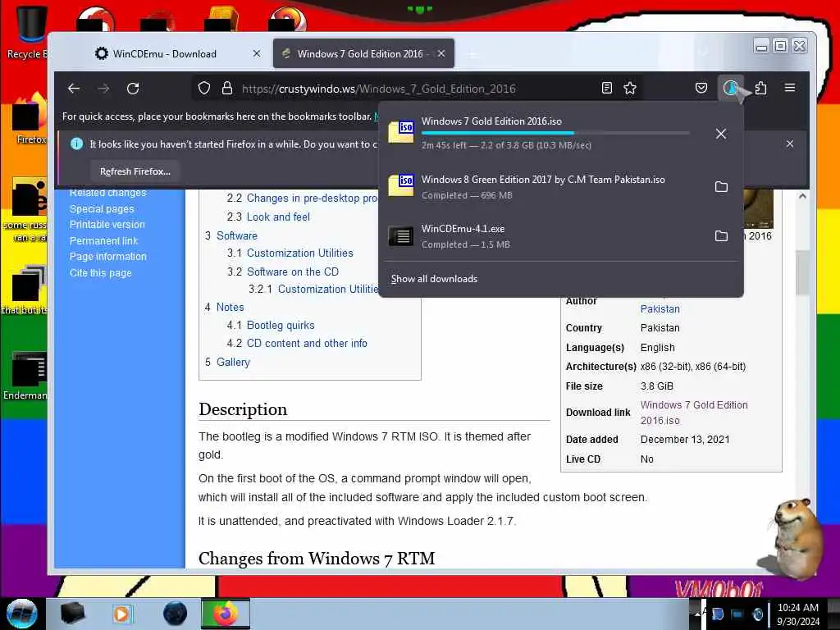Open Firefox in the taskbar
Image resolution: width=840 pixels, height=630 pixels.
(x=225, y=614)
